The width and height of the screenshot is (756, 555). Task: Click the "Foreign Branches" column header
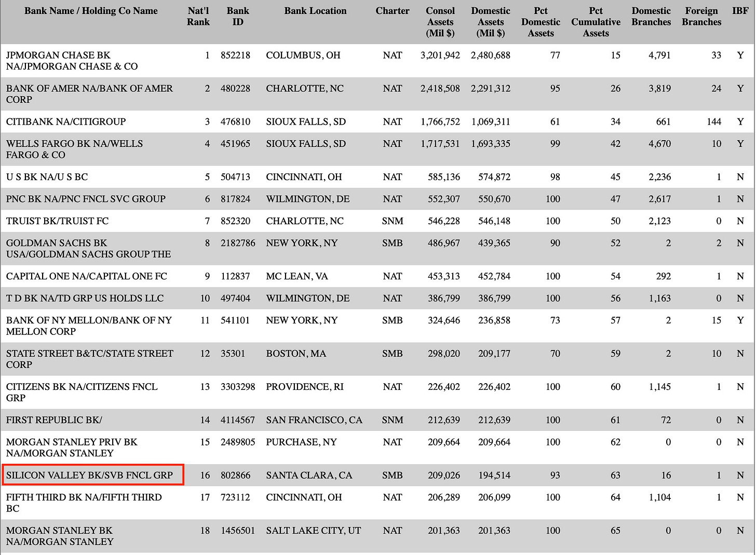point(701,17)
